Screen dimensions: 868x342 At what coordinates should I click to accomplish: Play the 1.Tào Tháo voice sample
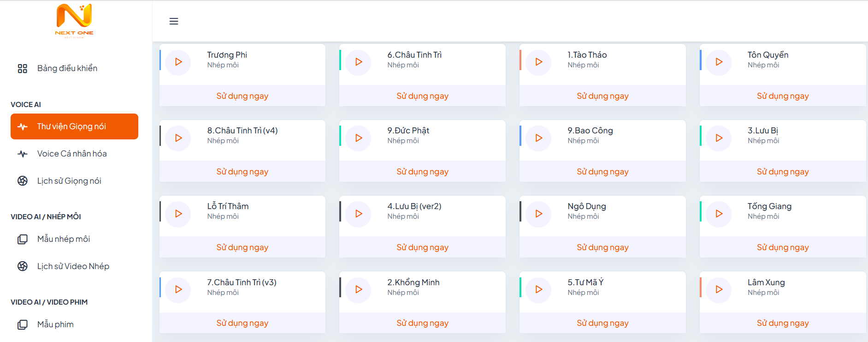538,62
